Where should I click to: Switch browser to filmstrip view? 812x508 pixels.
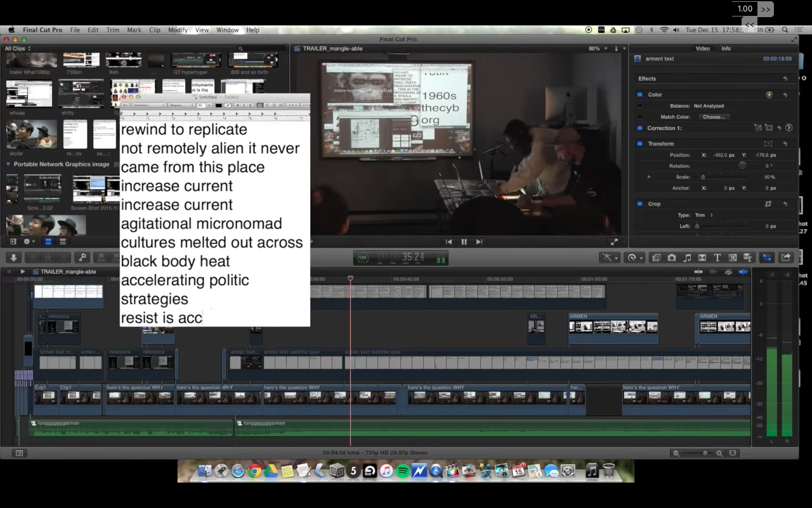[x=48, y=241]
